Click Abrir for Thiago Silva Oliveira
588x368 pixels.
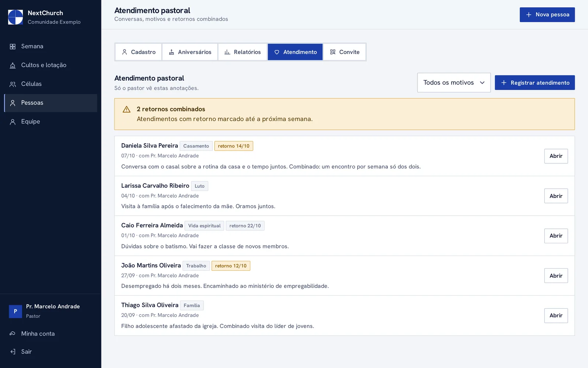tap(556, 315)
